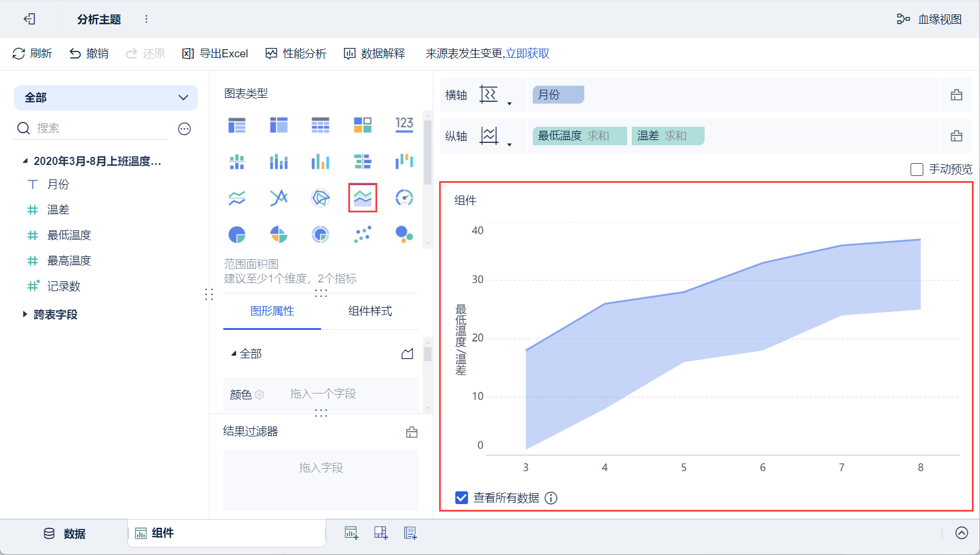
Task: Choose the pie chart icon
Action: tap(237, 234)
